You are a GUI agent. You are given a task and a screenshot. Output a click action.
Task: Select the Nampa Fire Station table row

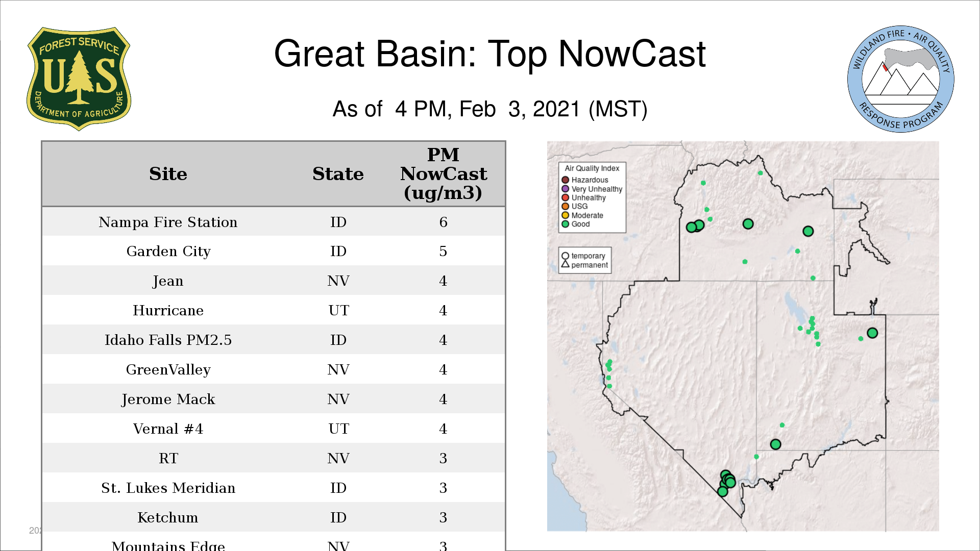[168, 222]
